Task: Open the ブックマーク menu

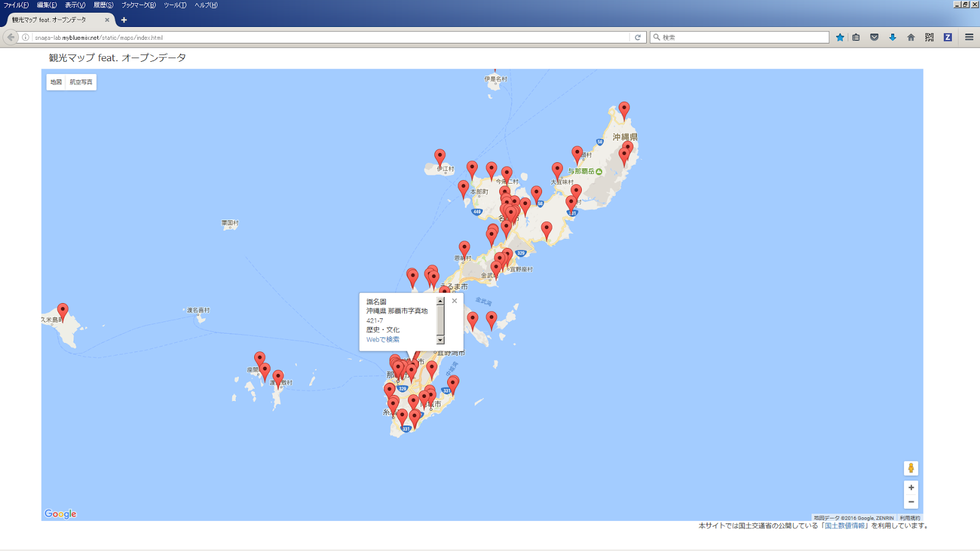Action: pos(138,5)
